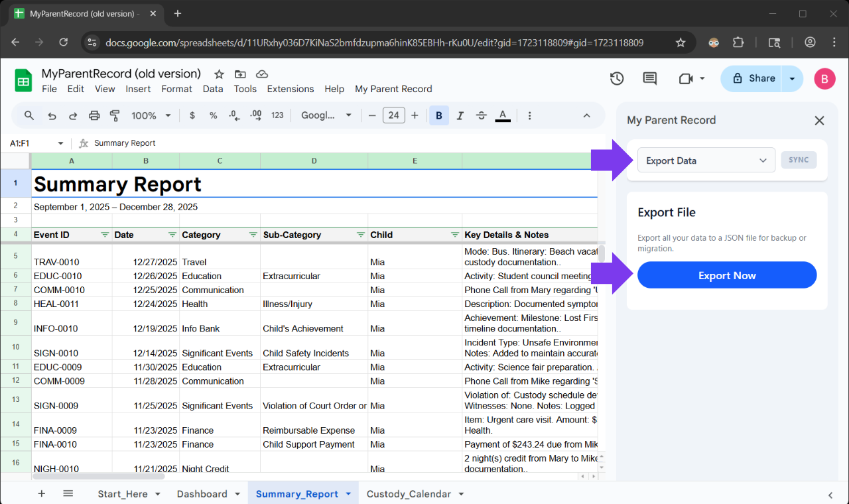849x504 pixels.
Task: Open the Share options arrow
Action: coord(792,78)
